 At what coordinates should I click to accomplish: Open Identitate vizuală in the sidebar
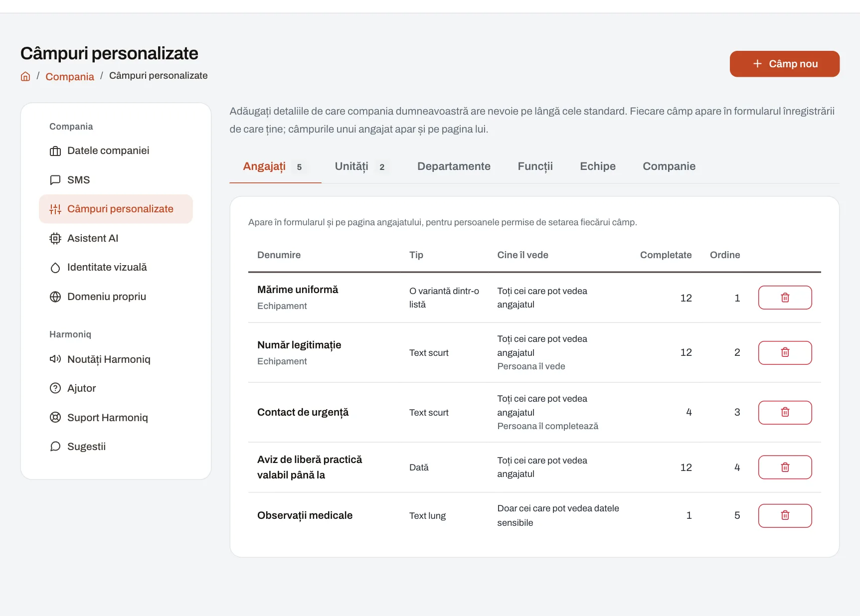(116, 268)
